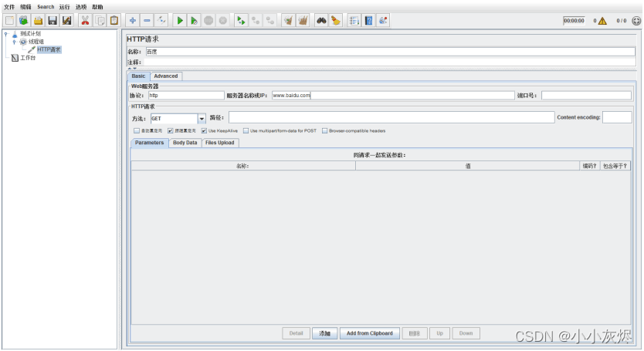
Task: Cut with the red scissors icon
Action: 85,20
